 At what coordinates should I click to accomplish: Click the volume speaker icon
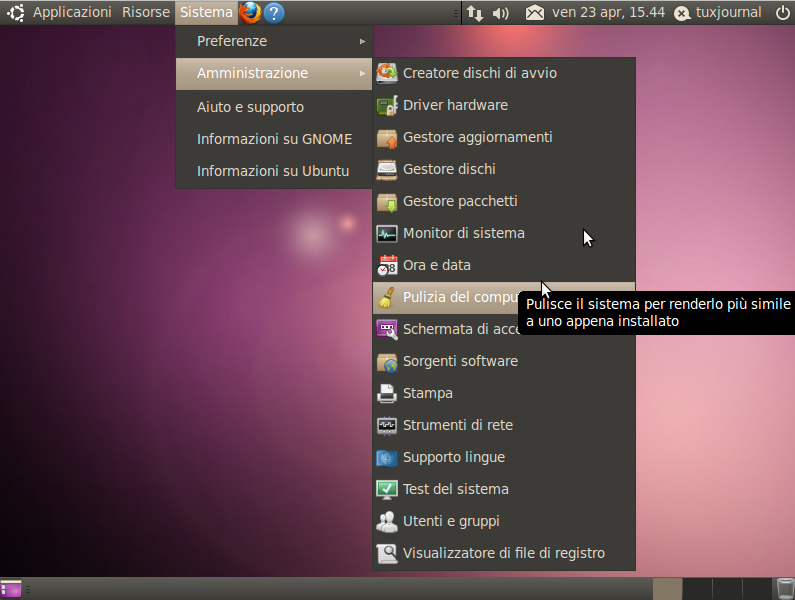coord(500,13)
